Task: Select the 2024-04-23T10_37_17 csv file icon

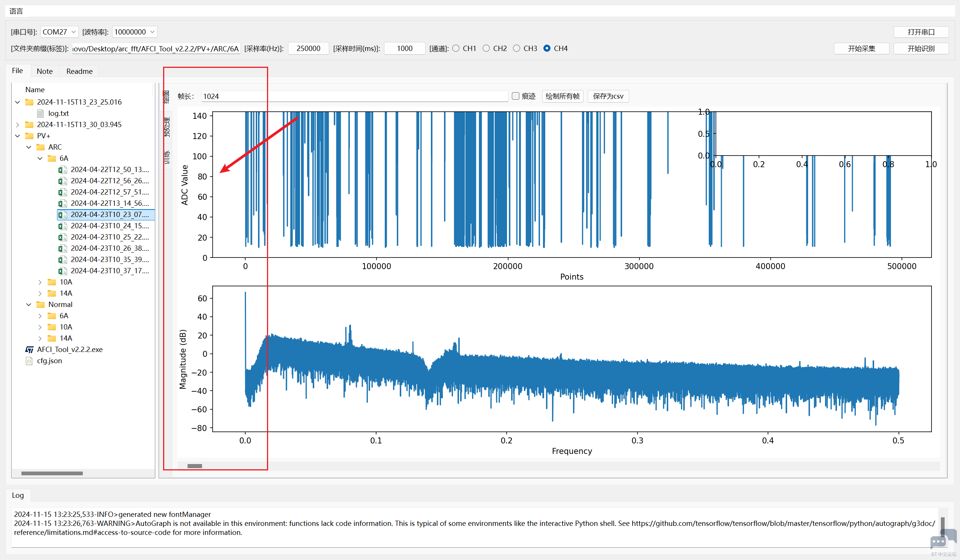Action: [63, 271]
